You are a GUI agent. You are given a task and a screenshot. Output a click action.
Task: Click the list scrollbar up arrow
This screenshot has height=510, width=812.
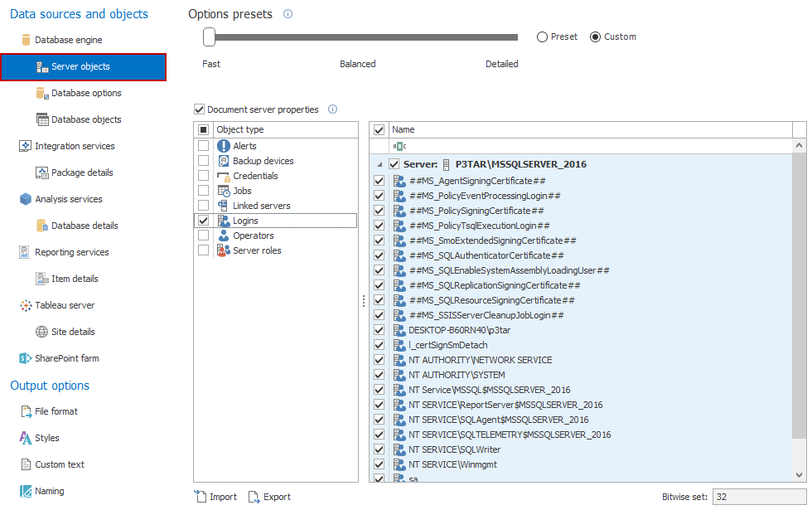point(799,146)
